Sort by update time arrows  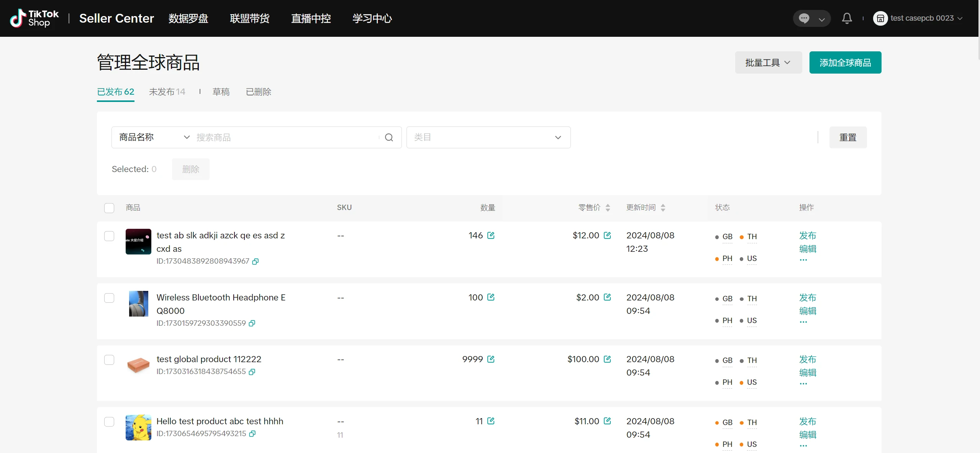663,208
